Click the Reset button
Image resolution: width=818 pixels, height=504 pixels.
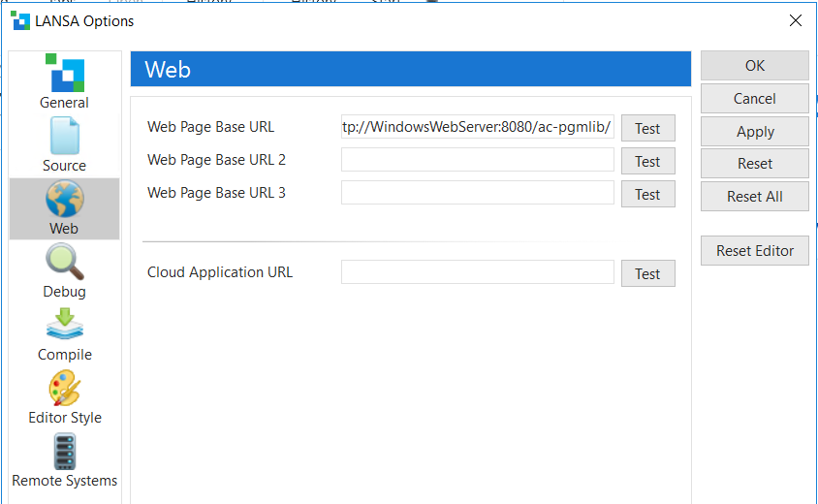pos(754,164)
